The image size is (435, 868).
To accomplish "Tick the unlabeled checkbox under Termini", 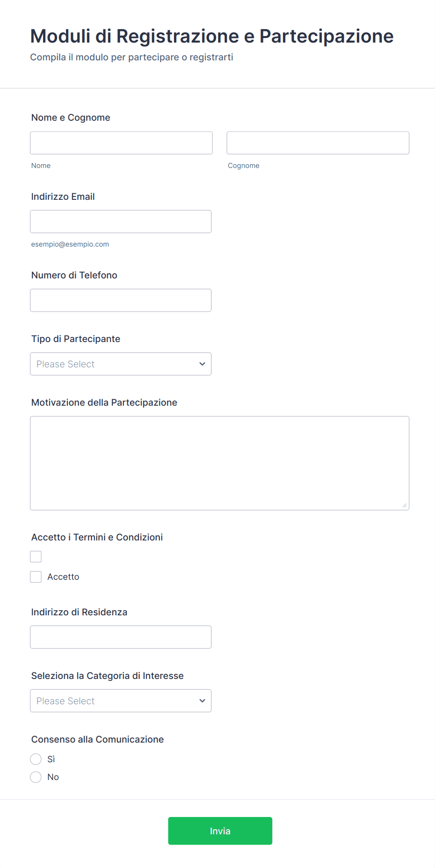I will pos(36,556).
